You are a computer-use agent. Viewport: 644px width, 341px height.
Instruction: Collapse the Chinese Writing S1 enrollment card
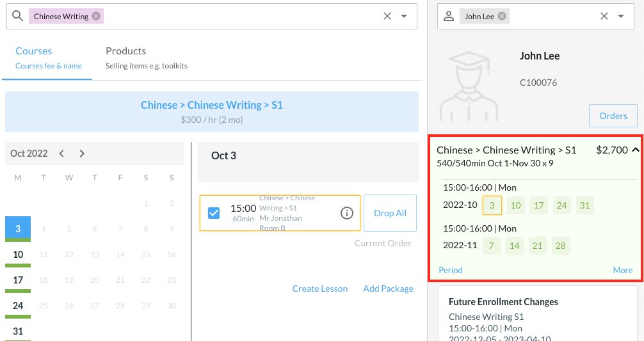pyautogui.click(x=635, y=150)
